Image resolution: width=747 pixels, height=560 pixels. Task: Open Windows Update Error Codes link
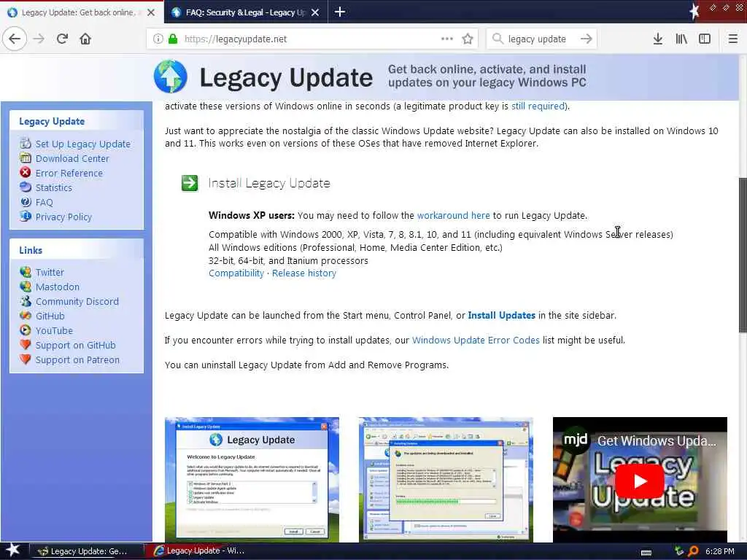(476, 340)
